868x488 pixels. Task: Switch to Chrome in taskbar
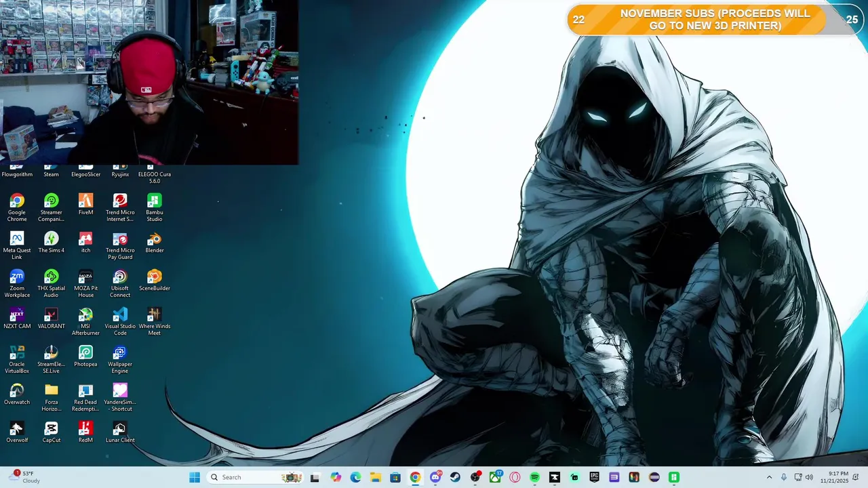click(415, 477)
